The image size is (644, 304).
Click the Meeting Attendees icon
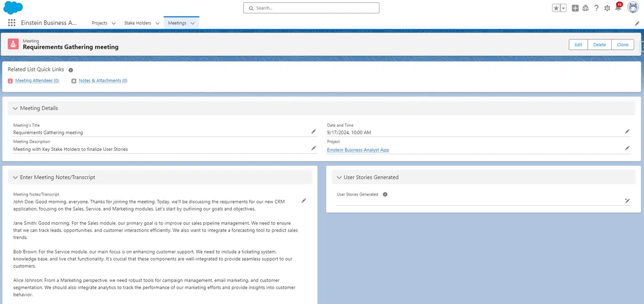coord(10,81)
